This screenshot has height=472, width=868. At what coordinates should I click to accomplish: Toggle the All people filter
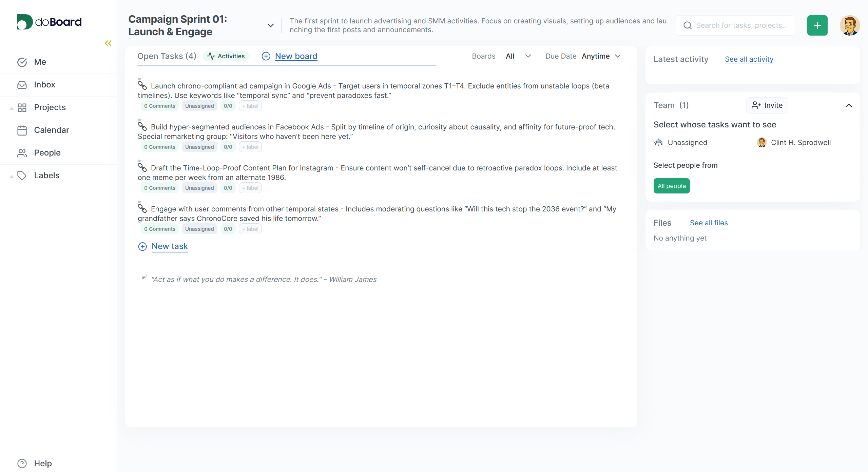pyautogui.click(x=671, y=186)
